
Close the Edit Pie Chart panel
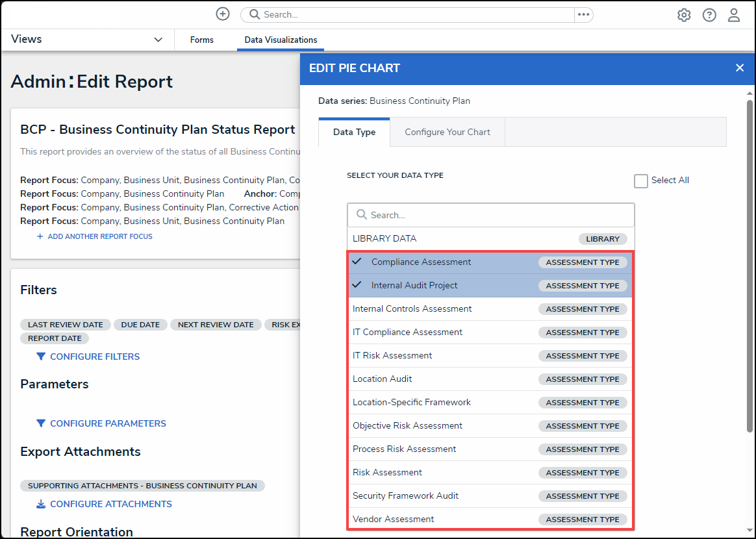coord(739,68)
